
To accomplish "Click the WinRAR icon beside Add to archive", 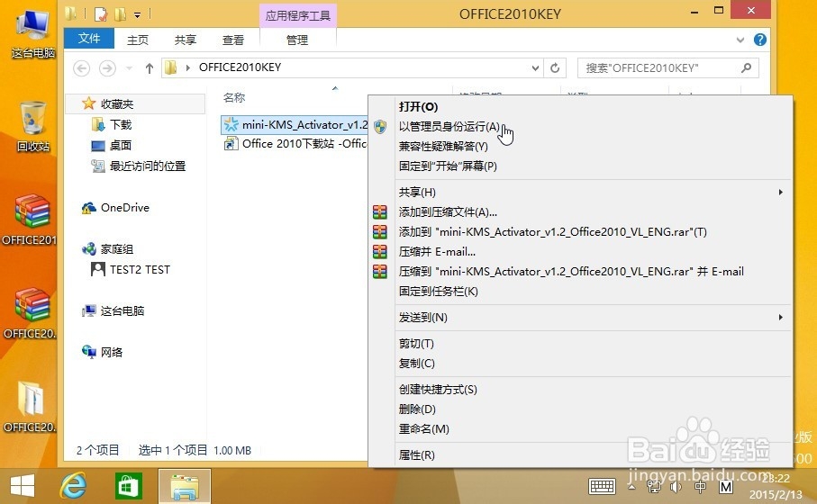I will [380, 211].
